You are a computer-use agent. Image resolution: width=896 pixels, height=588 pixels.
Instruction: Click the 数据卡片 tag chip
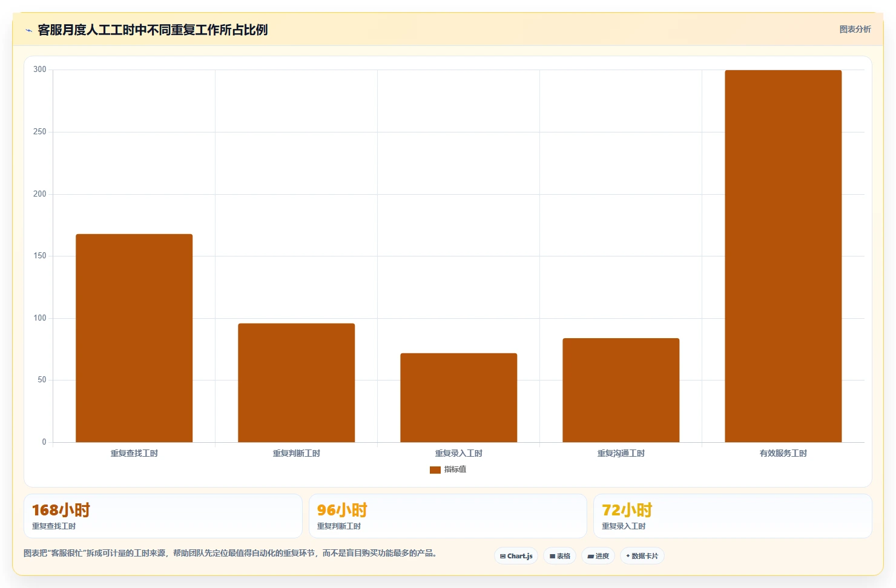642,556
